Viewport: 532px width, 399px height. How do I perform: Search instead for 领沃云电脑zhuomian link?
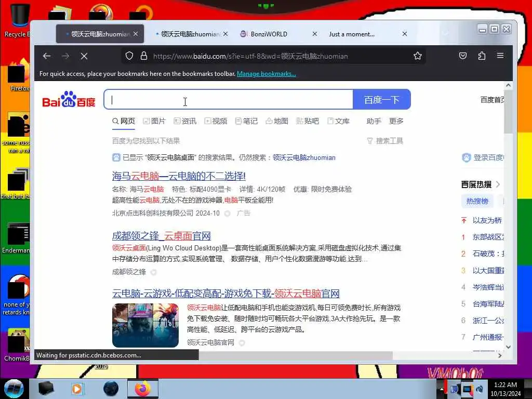coord(304,157)
